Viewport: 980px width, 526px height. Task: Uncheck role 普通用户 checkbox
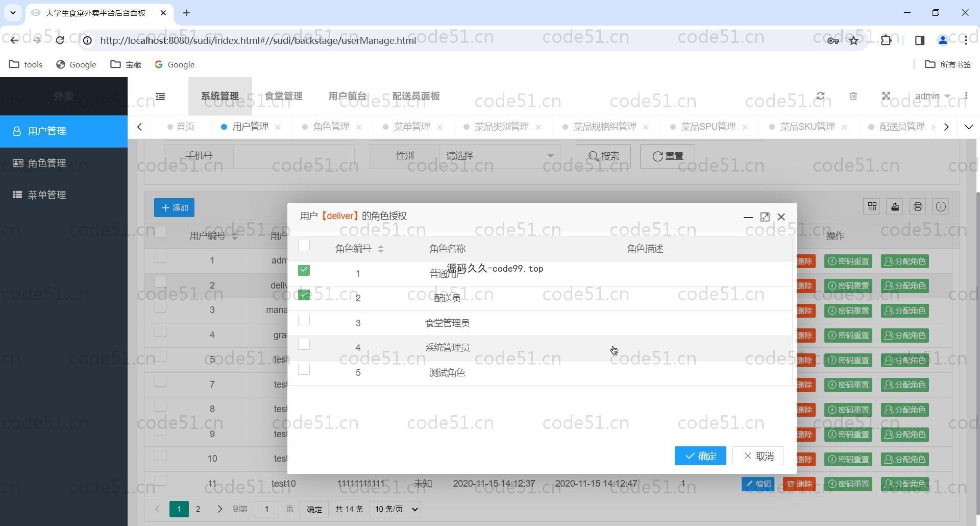304,270
